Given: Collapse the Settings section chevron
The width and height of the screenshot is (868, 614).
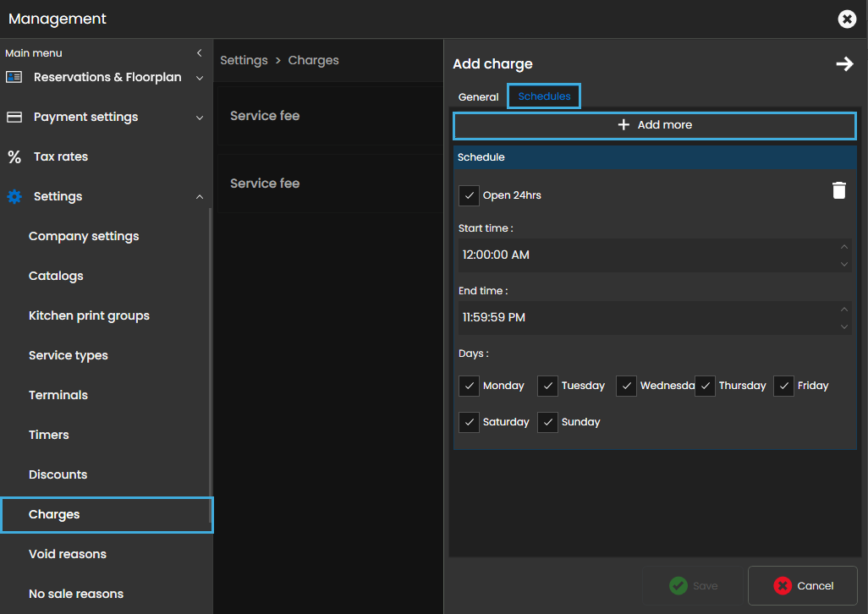Looking at the screenshot, I should coord(200,197).
